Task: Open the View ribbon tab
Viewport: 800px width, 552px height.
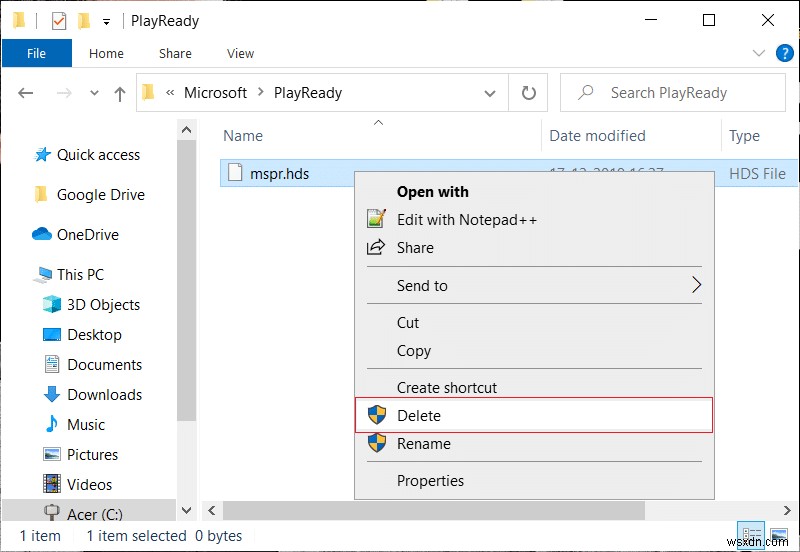Action: (240, 54)
